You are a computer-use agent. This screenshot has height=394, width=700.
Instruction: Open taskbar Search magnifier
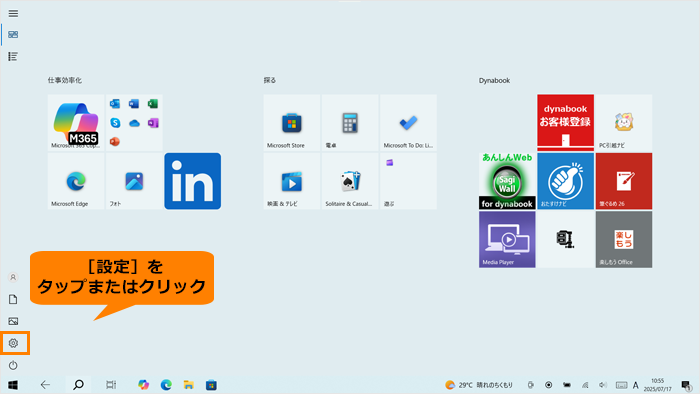(x=79, y=385)
